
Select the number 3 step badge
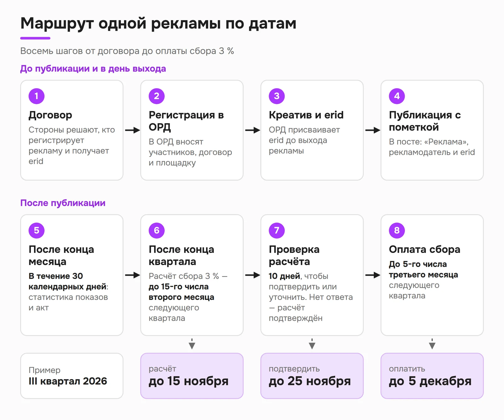pyautogui.click(x=277, y=96)
